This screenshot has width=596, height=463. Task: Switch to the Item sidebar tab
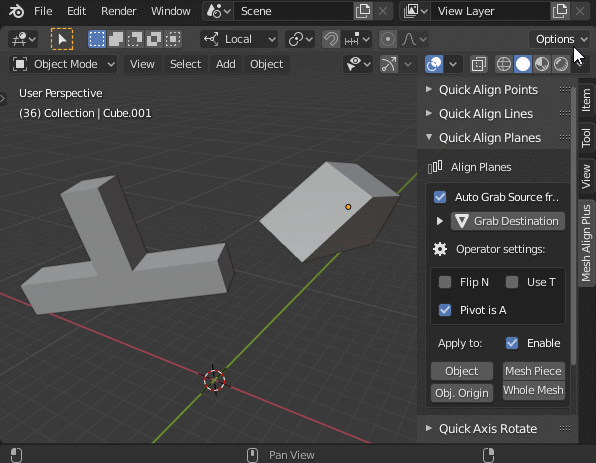pyautogui.click(x=586, y=100)
